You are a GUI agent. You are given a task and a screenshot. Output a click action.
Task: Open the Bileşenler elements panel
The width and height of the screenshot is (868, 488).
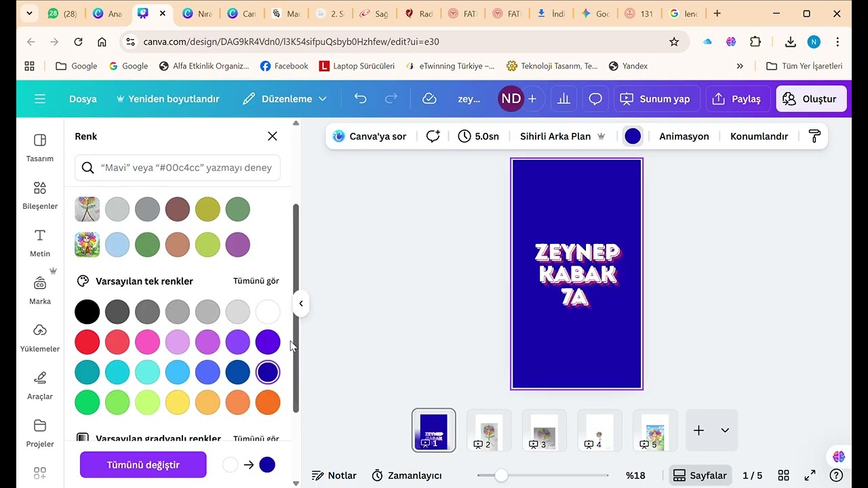[39, 195]
